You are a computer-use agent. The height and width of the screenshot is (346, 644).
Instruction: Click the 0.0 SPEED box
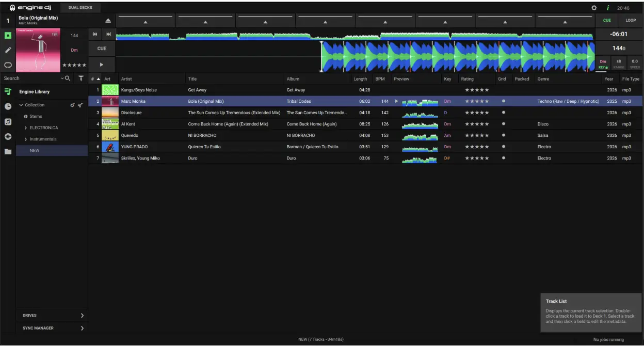coord(635,64)
